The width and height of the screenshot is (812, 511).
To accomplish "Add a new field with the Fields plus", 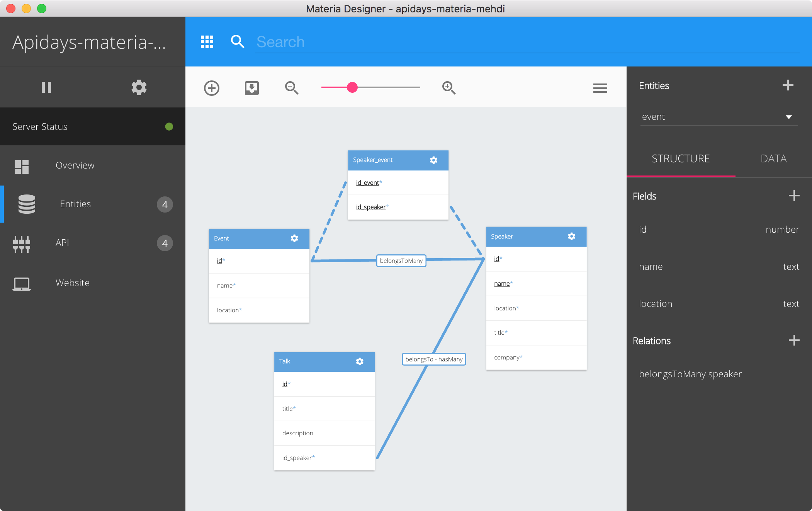I will point(794,196).
